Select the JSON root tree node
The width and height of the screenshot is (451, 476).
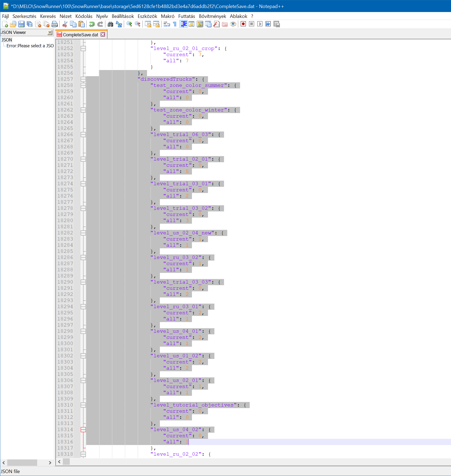(x=7, y=40)
